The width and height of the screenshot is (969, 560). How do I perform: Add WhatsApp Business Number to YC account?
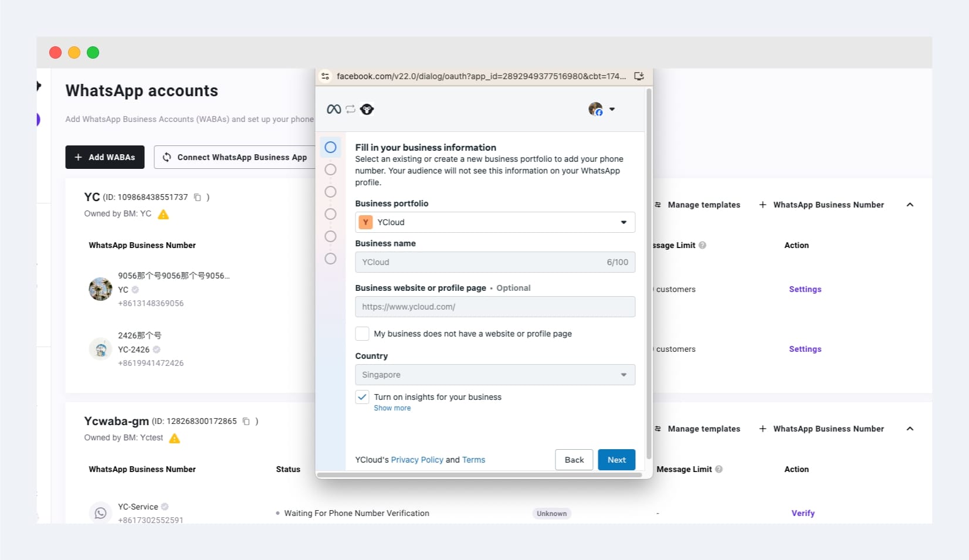tap(821, 205)
